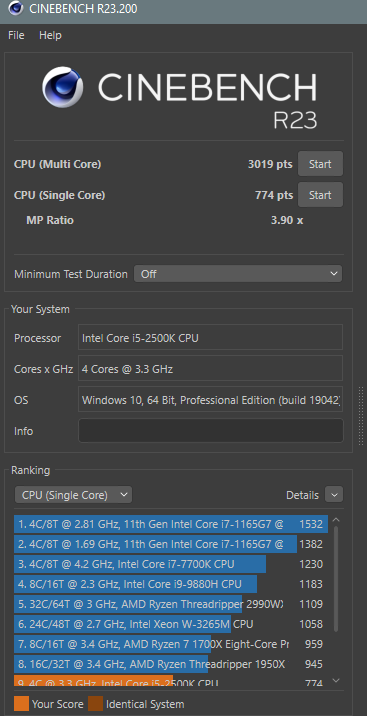Click the ranking list scroll down arrow

[x=336, y=681]
